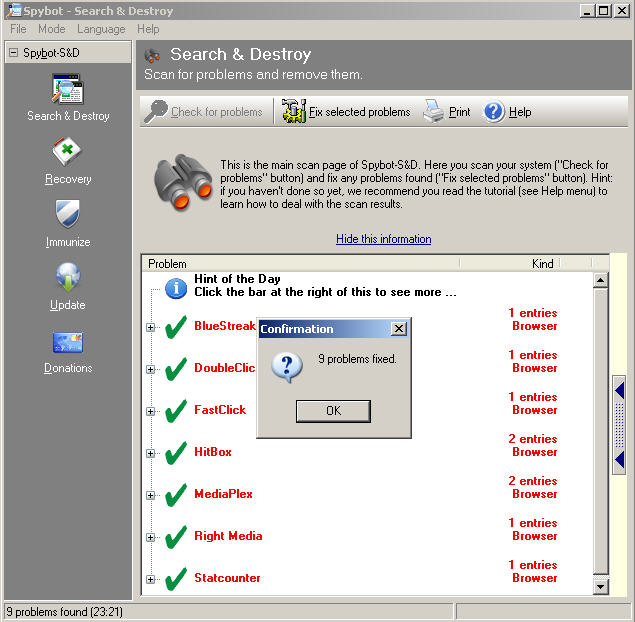Screen dimensions: 635x622
Task: Open the Language menu
Action: click(101, 29)
